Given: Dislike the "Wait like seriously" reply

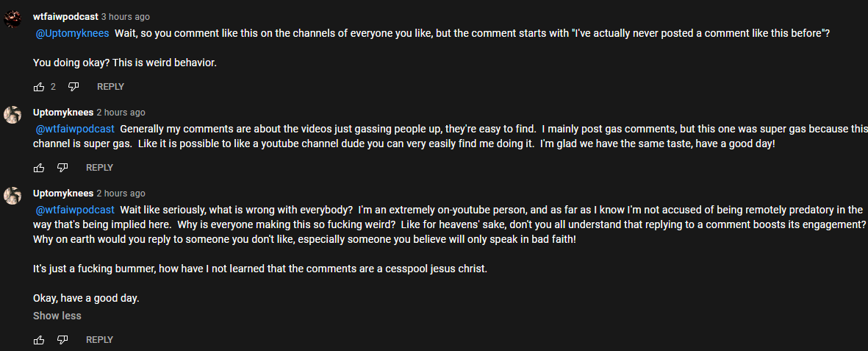Looking at the screenshot, I should click(x=62, y=340).
